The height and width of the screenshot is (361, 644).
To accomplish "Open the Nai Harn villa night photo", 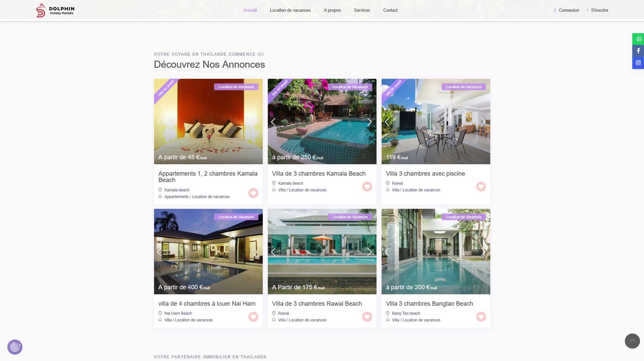I will pyautogui.click(x=208, y=251).
